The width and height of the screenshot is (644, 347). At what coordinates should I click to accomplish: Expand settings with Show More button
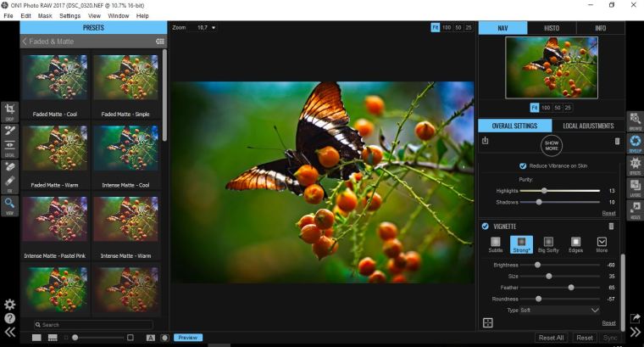click(x=552, y=145)
